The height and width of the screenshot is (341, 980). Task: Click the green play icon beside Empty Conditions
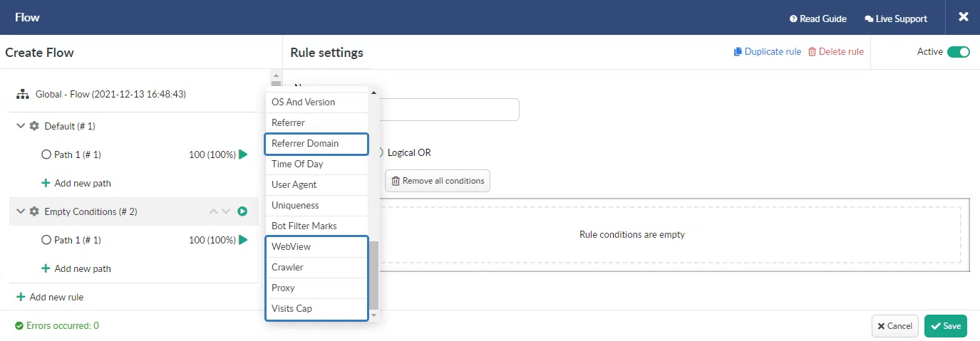242,211
